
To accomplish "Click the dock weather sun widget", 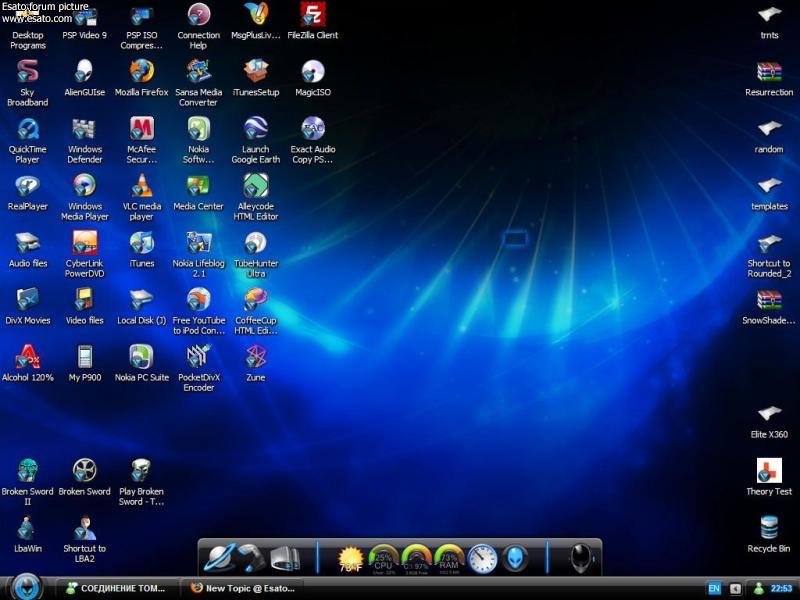I will click(x=351, y=559).
